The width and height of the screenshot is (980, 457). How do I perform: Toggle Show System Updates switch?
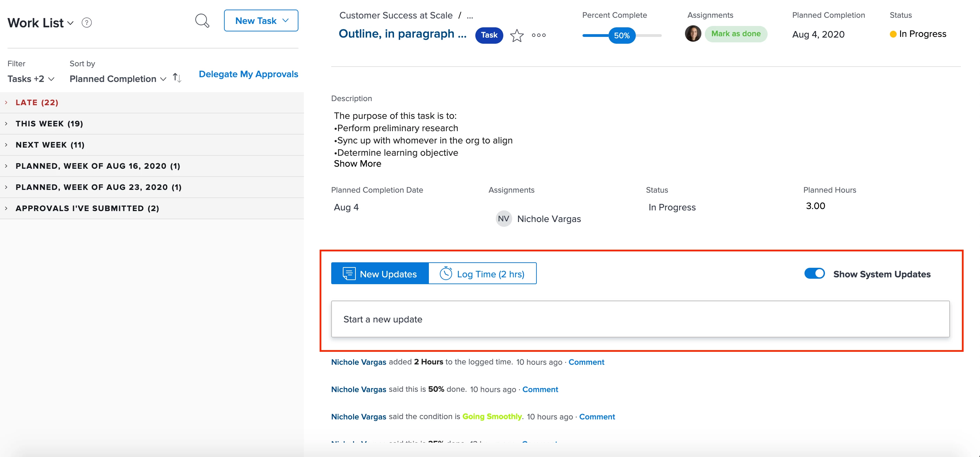814,274
